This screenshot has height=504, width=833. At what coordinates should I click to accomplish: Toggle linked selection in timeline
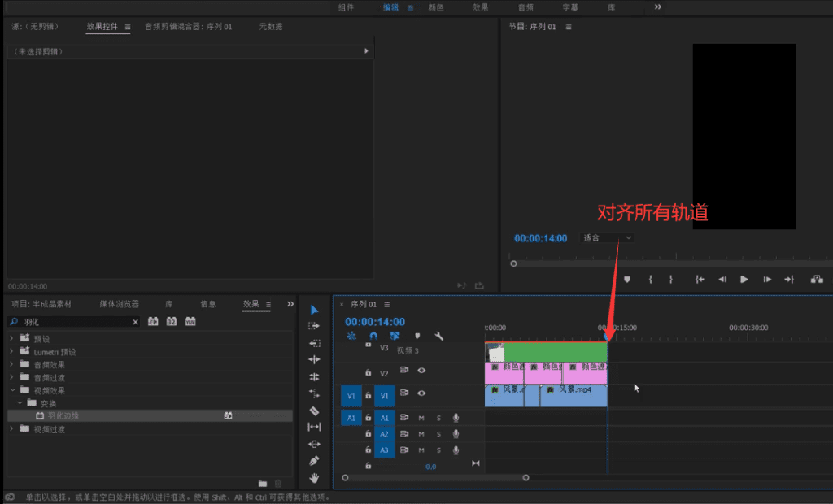click(395, 336)
